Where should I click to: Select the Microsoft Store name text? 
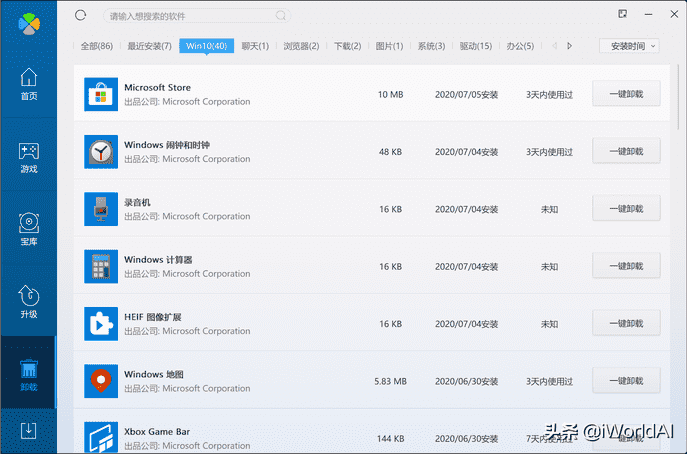tap(157, 88)
